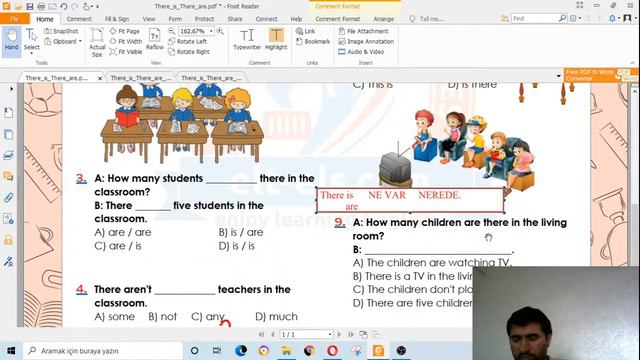Activate the Select text tool
The height and width of the screenshot is (360, 640).
point(31,40)
